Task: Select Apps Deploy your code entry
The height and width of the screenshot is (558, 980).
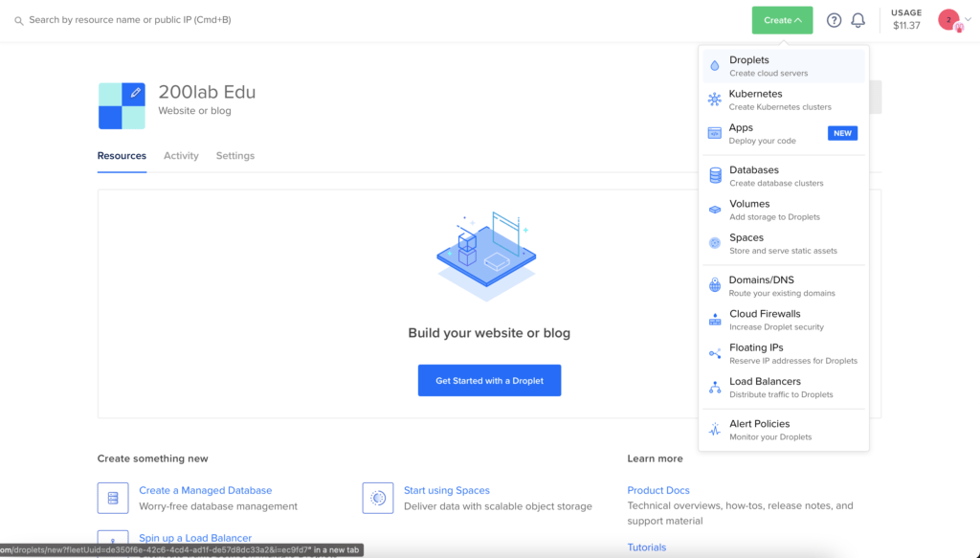Action: coord(784,133)
